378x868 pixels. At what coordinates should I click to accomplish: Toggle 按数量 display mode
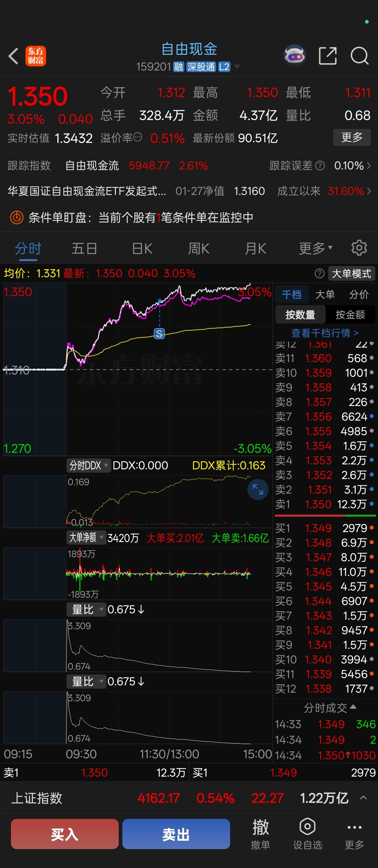301,314
